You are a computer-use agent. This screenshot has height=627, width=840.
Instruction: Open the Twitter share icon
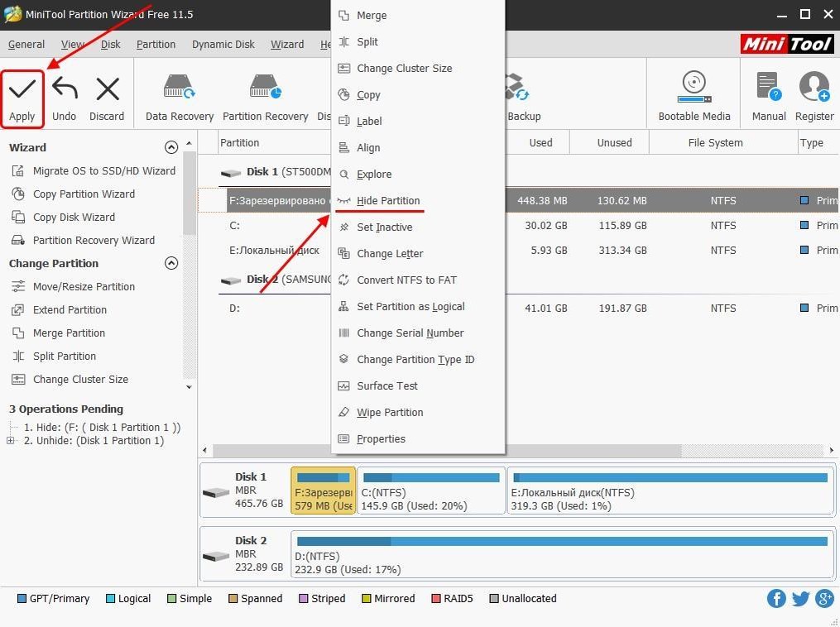tap(800, 598)
